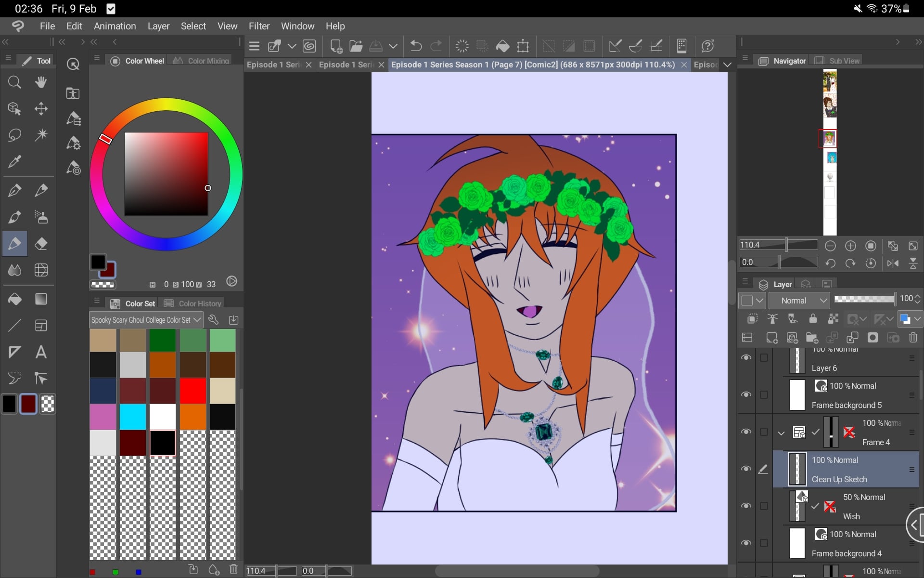Delete layer with trash icon
The width and height of the screenshot is (924, 578).
[913, 338]
